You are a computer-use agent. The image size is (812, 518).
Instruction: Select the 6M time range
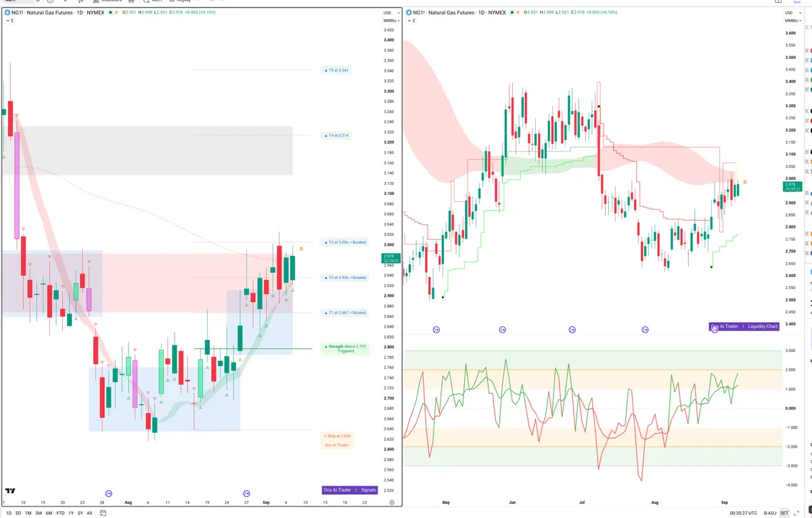point(49,513)
